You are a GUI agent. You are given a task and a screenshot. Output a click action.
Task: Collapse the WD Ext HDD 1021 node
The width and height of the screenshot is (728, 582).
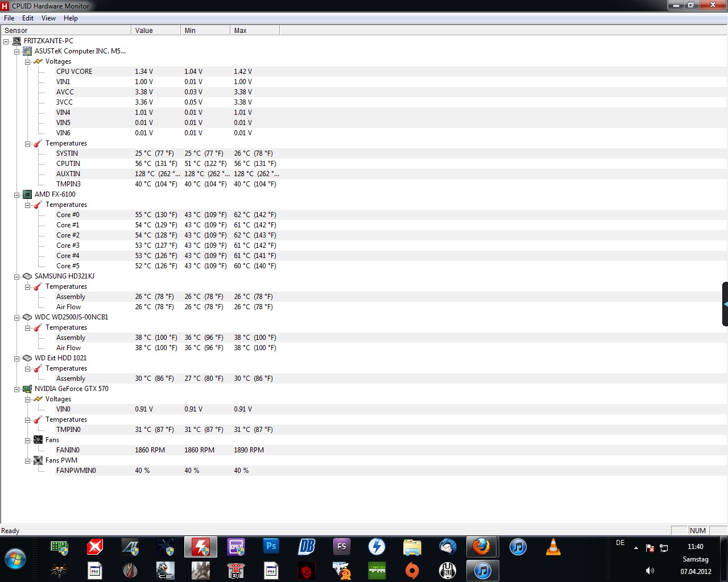[x=17, y=359]
